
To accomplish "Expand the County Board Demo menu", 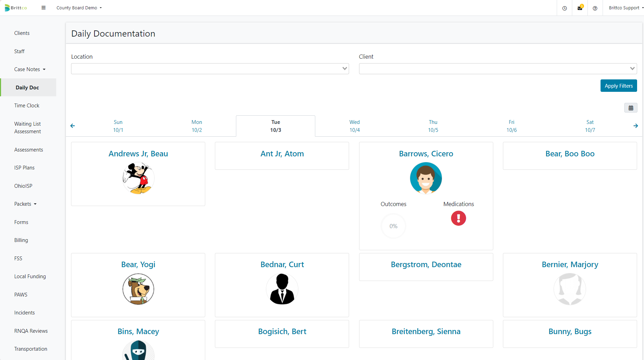I will 79,8.
